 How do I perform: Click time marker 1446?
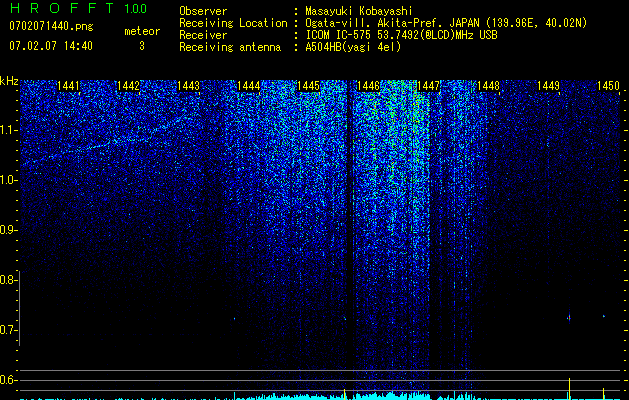pos(368,86)
